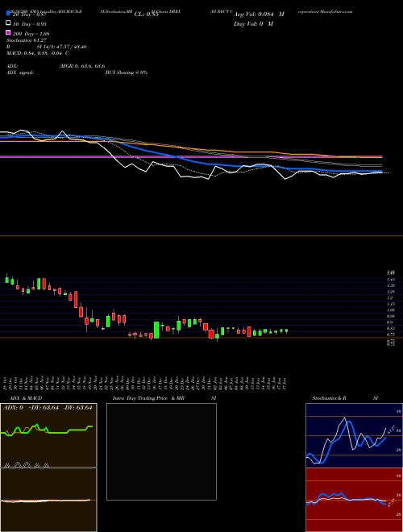This screenshot has height=532, width=403.
Task: Click the '0.9' price axis label
Action: 390,322
